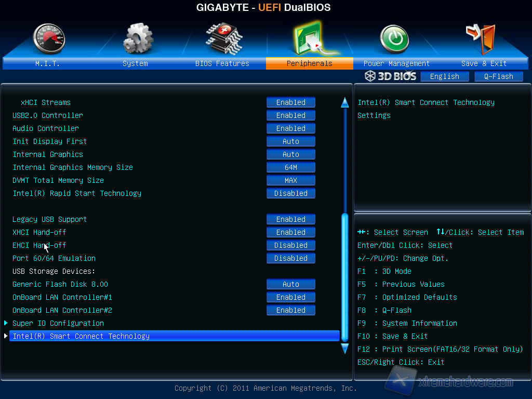Click the 3D BIOS cube logo

click(x=391, y=76)
